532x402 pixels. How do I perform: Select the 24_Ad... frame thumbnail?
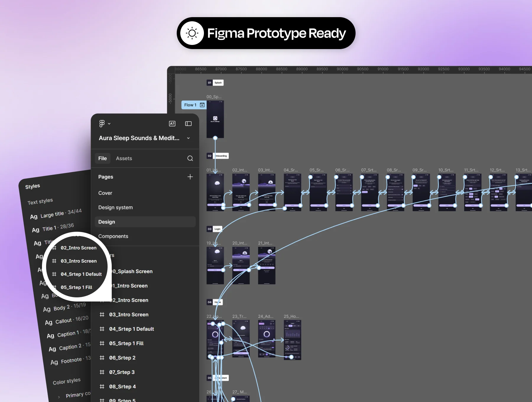(x=267, y=339)
